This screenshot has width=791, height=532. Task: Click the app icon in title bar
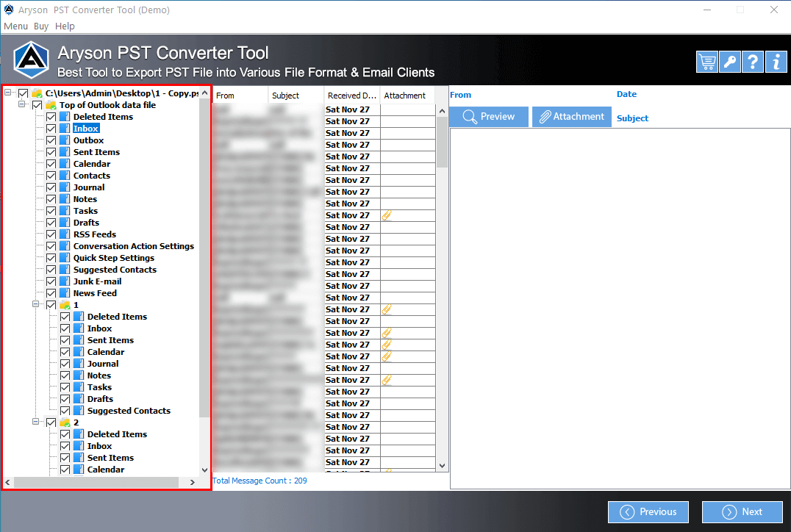coord(9,10)
